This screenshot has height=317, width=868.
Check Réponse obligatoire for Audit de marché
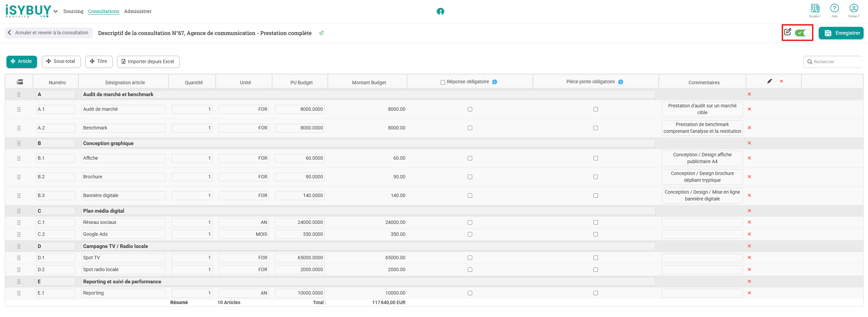tap(470, 109)
